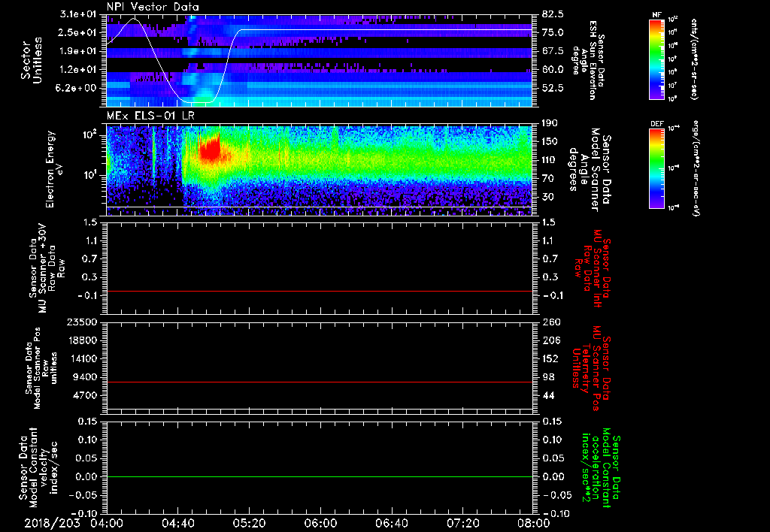The width and height of the screenshot is (770, 532).
Task: Click the "05:20" time tick label
Action: click(x=249, y=523)
